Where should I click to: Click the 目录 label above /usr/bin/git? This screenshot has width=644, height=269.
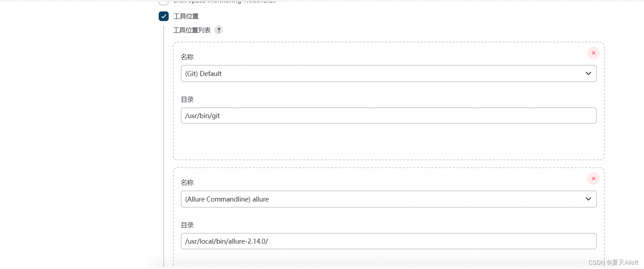(x=187, y=100)
